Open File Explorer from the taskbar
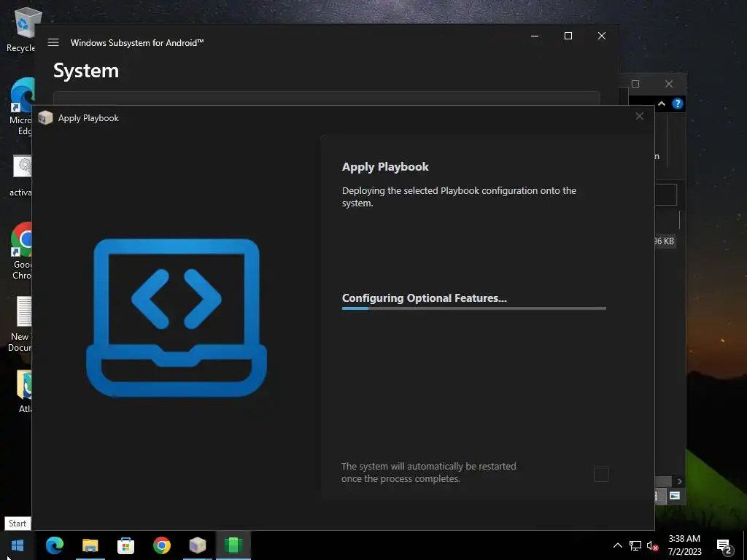The height and width of the screenshot is (560, 747). pyautogui.click(x=90, y=545)
